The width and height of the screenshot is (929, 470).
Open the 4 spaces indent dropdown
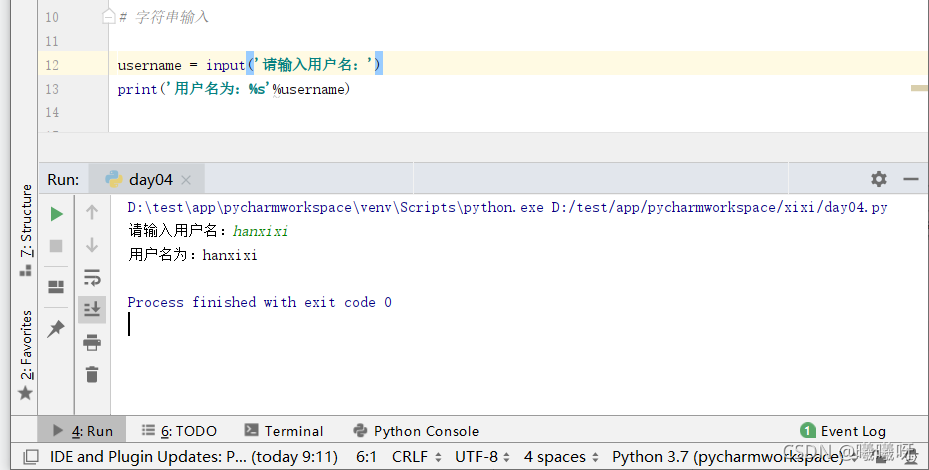click(561, 457)
